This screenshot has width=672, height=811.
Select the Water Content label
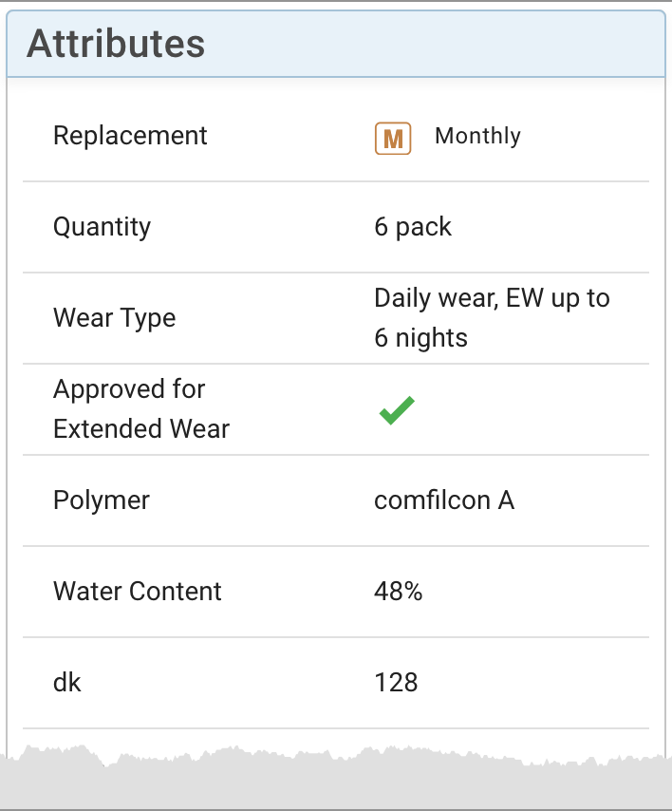(138, 591)
